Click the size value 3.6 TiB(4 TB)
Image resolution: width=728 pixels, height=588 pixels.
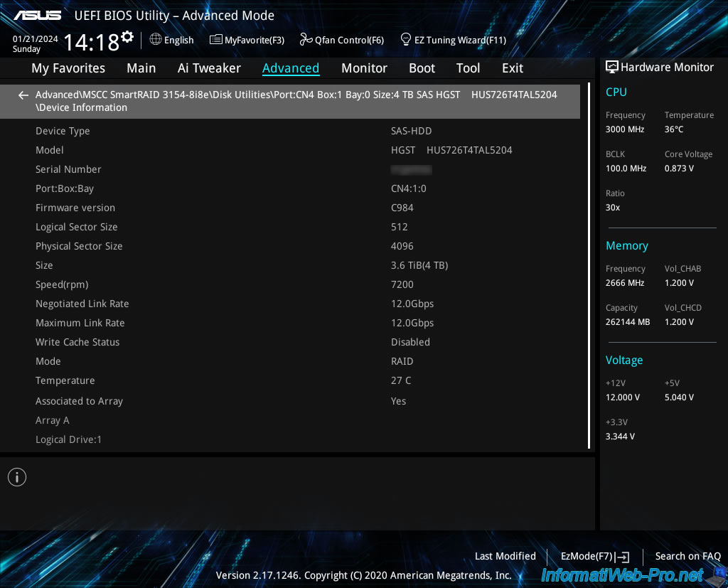[x=419, y=265]
